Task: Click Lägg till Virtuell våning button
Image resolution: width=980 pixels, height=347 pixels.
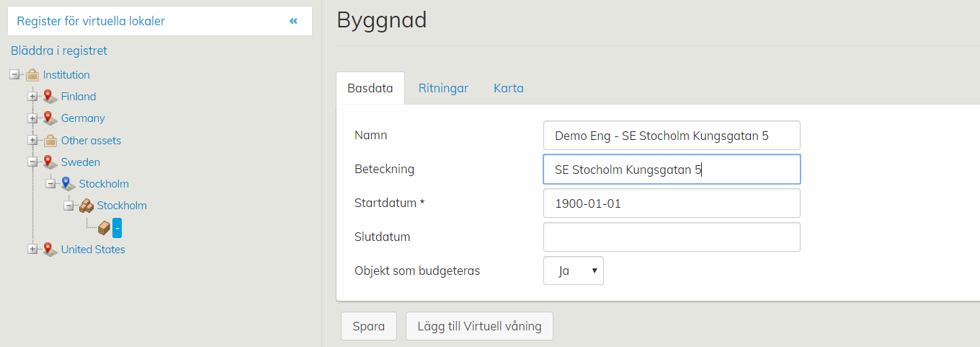Action: click(479, 326)
